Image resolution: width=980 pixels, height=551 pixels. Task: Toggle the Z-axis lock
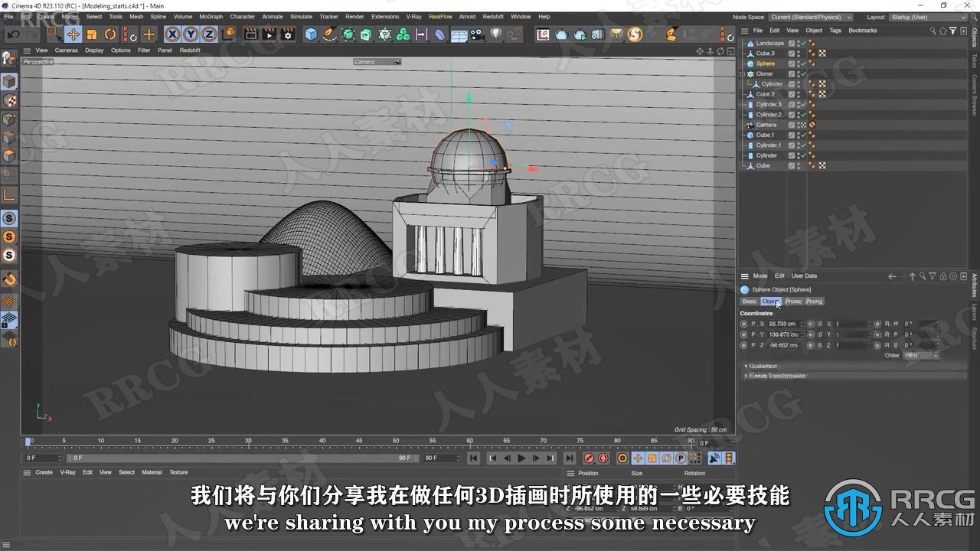[x=208, y=34]
